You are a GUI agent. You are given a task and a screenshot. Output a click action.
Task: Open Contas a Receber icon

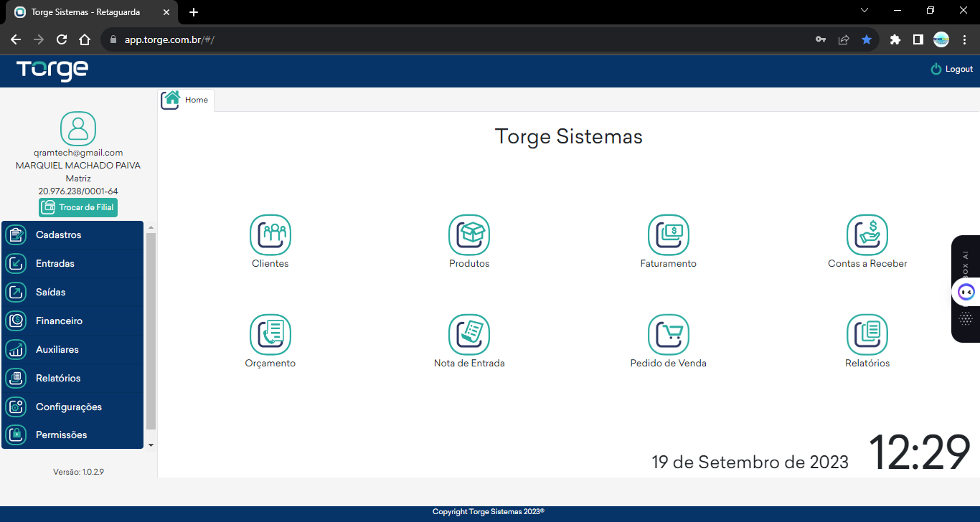click(867, 235)
